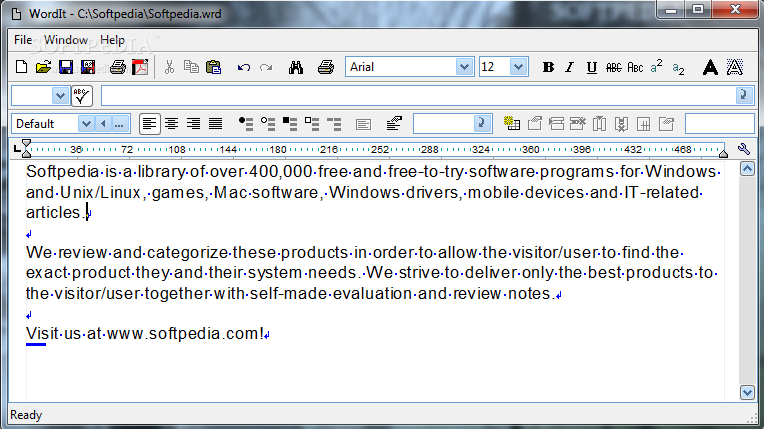Click the insert table column icon
The height and width of the screenshot is (429, 764).
(x=599, y=123)
